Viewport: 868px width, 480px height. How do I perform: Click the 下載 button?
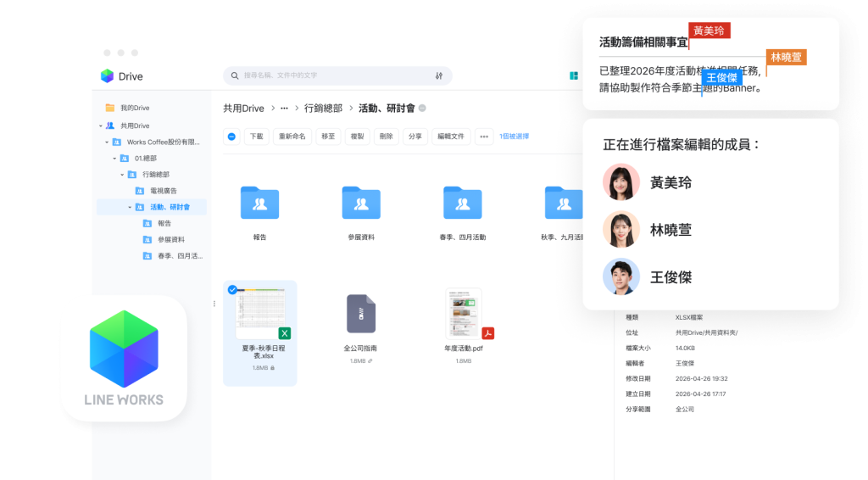point(257,136)
